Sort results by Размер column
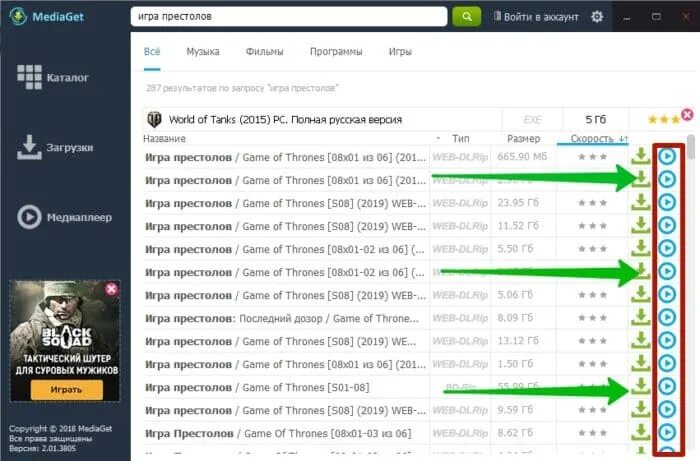 (x=524, y=139)
